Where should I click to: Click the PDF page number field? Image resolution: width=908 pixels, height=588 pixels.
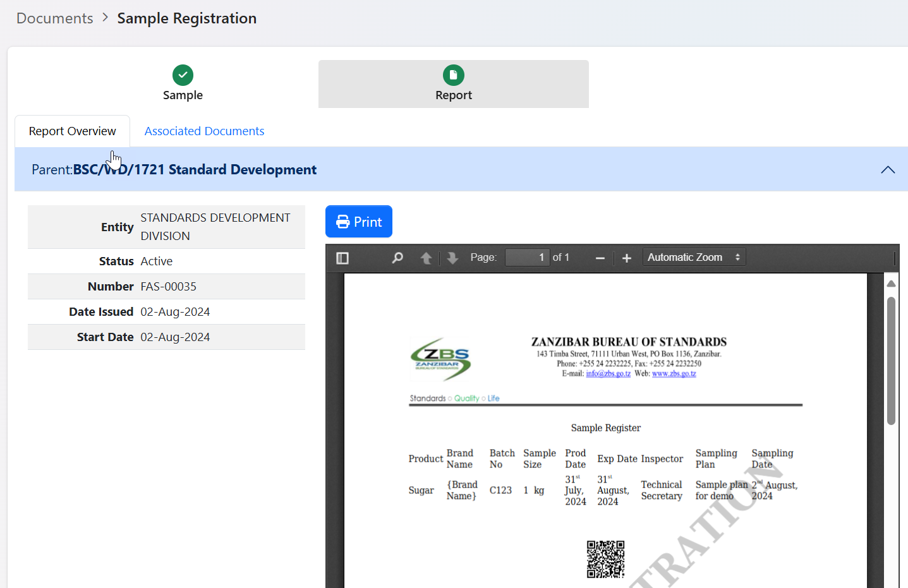[x=527, y=257]
